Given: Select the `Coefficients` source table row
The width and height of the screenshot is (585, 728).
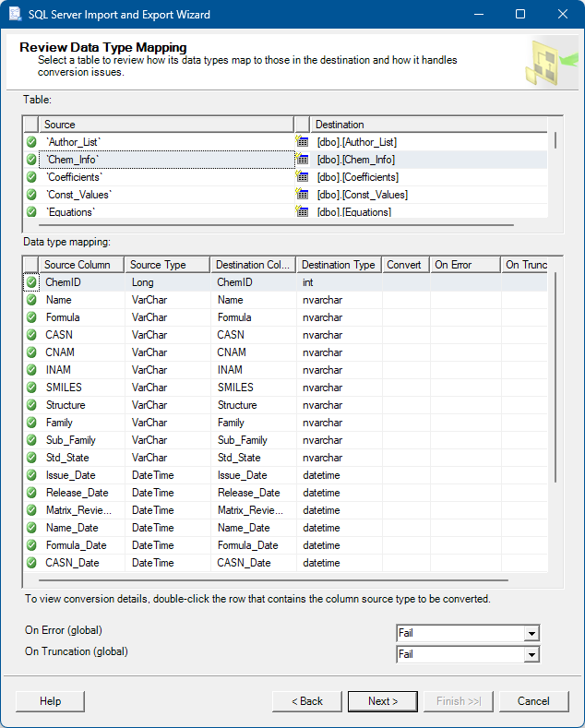Looking at the screenshot, I should point(166,177).
